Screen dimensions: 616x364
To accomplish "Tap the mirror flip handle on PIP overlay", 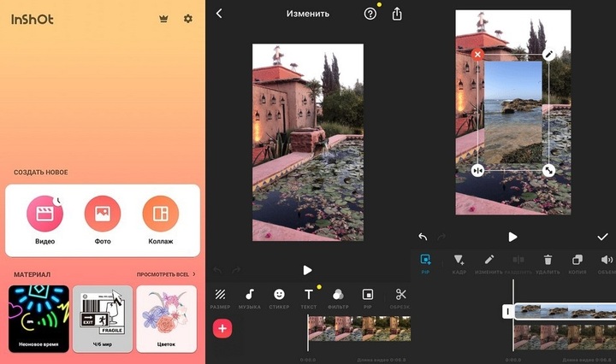I will pyautogui.click(x=477, y=171).
